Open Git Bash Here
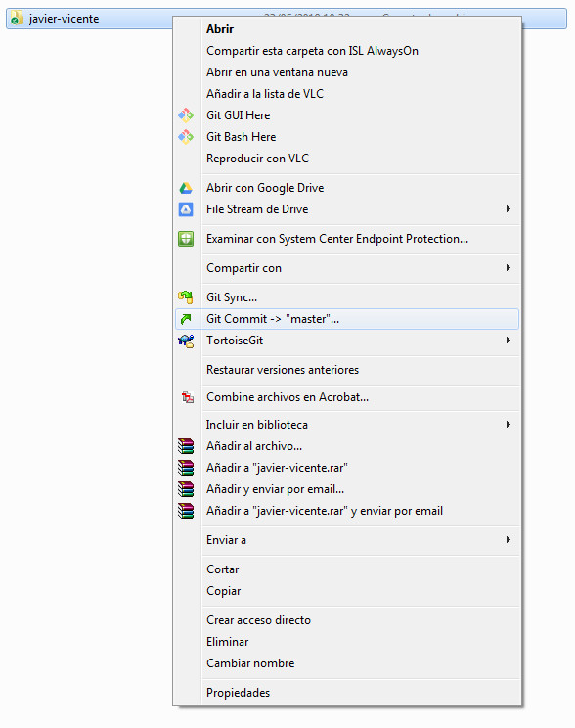The image size is (575, 728). [347, 137]
